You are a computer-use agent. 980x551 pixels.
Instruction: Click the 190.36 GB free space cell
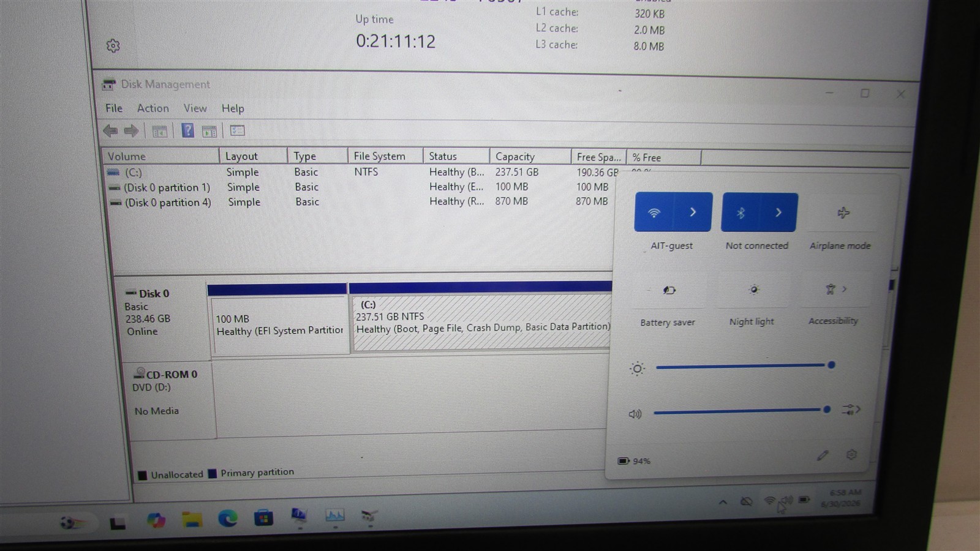(x=597, y=173)
